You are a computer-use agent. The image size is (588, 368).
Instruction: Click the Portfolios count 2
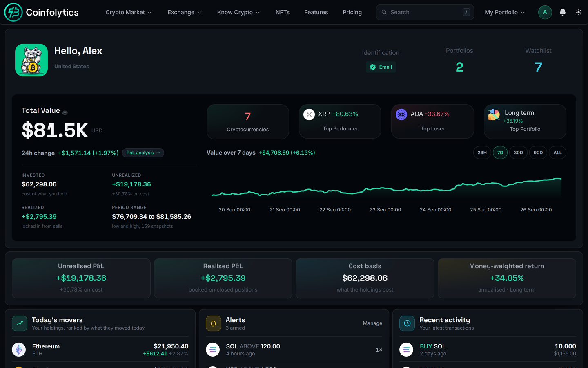pos(459,67)
